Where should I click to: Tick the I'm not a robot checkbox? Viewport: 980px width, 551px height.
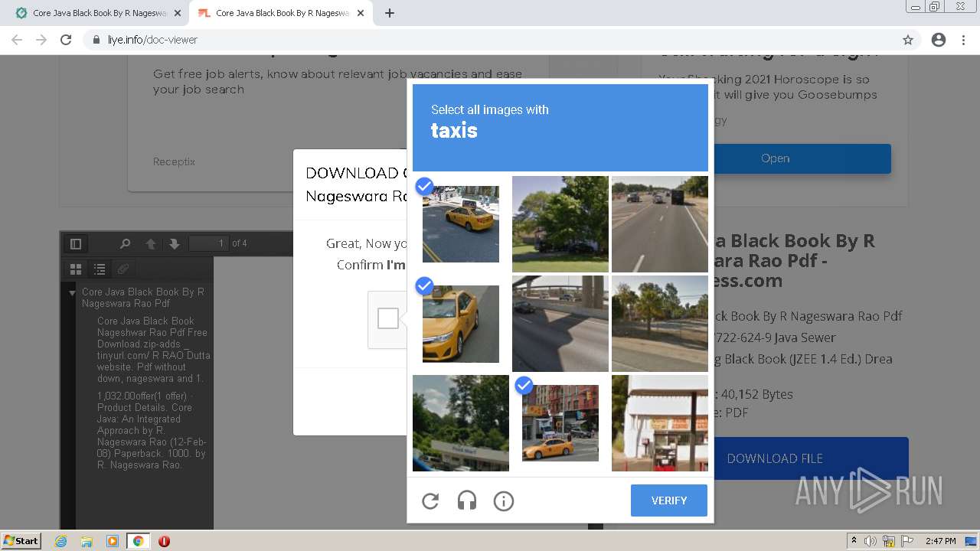coord(388,318)
